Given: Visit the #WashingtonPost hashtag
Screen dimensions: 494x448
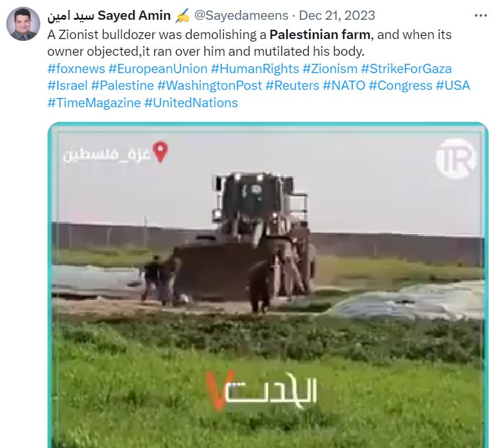Looking at the screenshot, I should pyautogui.click(x=210, y=86).
